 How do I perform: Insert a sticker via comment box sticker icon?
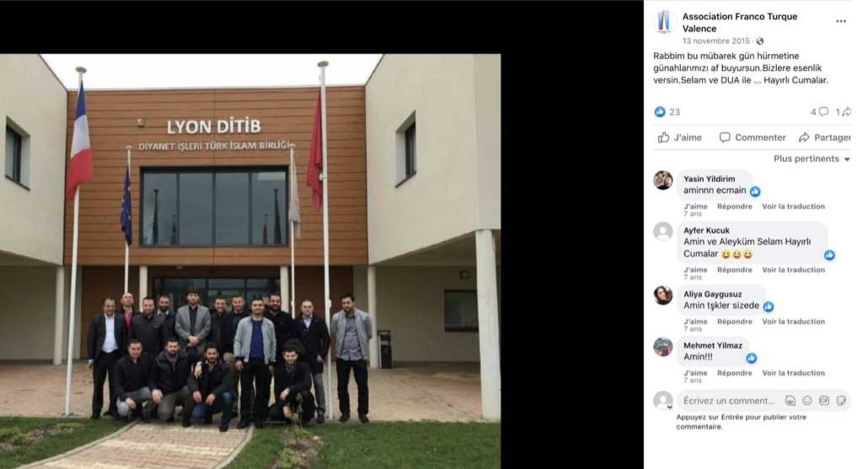(841, 401)
